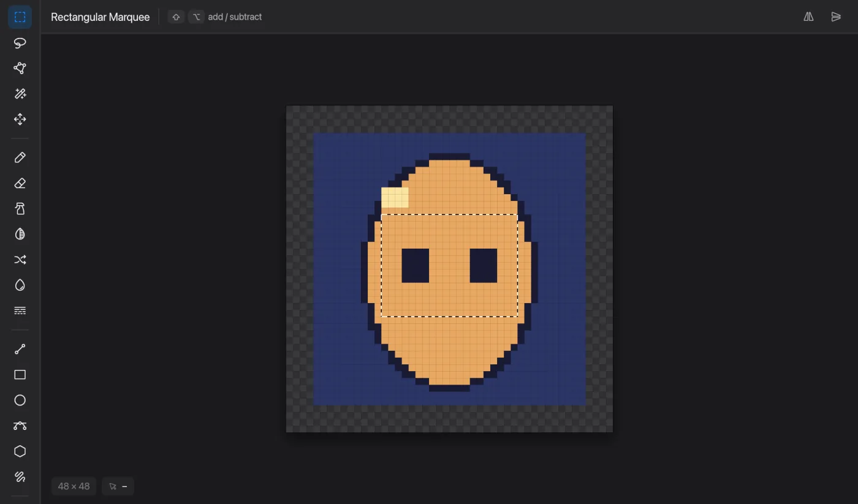Select the Lasso selection tool

[20, 43]
